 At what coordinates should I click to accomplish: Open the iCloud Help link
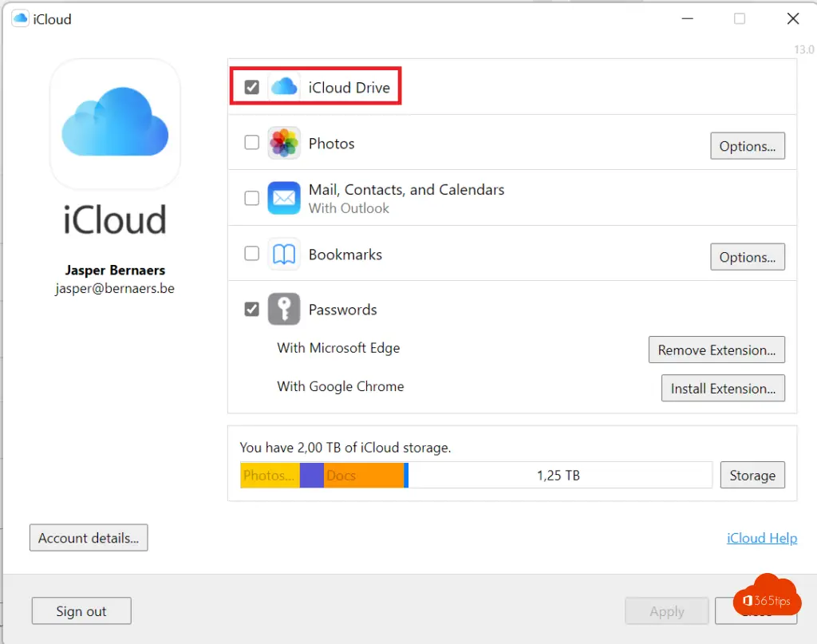click(761, 538)
